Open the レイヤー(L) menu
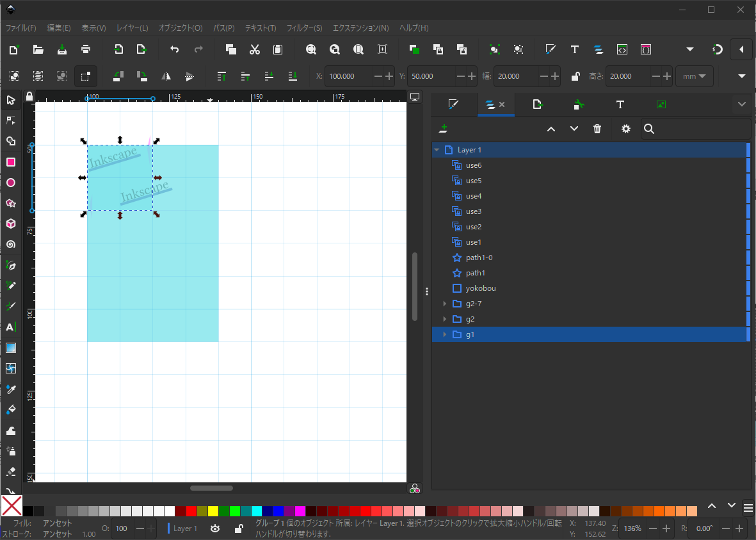Screen dimensions: 756x540 (132, 28)
